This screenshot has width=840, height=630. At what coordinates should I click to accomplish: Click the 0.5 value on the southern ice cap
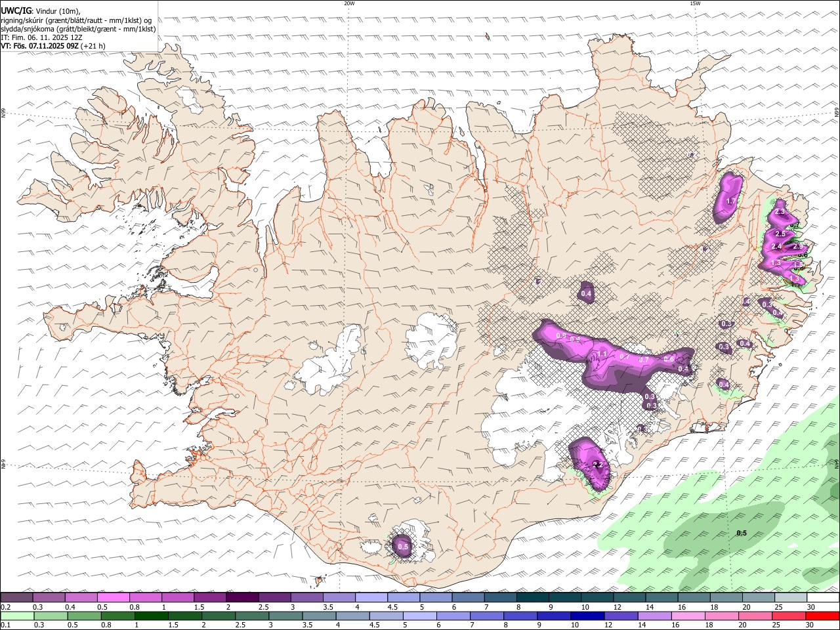[403, 547]
